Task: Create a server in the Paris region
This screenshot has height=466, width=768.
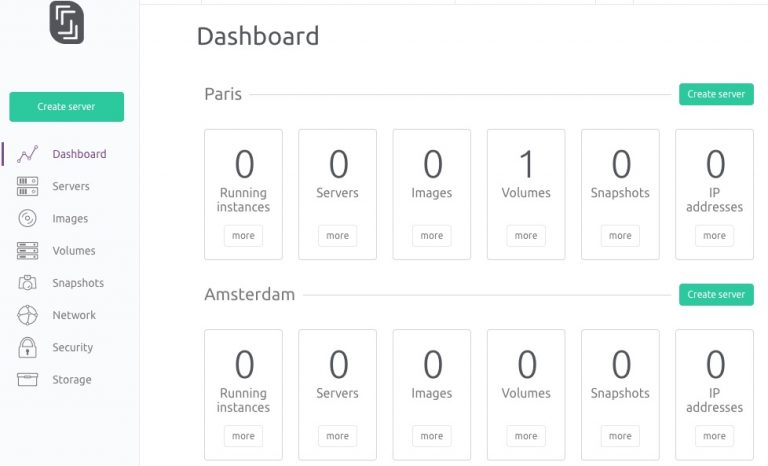Action: pyautogui.click(x=716, y=94)
